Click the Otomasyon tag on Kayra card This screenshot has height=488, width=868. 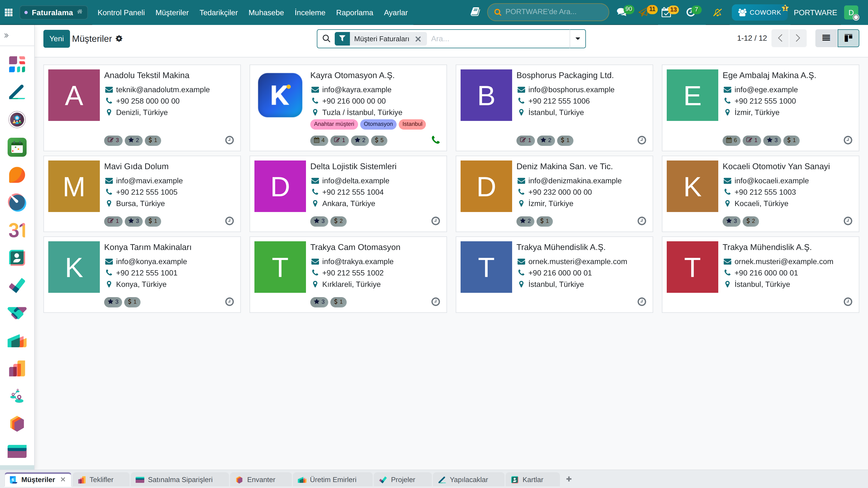[378, 124]
